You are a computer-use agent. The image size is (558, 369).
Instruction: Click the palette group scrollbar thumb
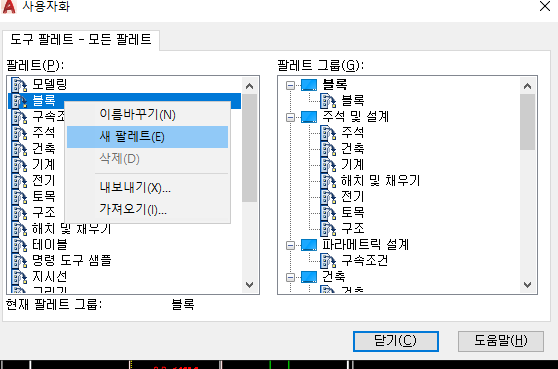(x=527, y=122)
